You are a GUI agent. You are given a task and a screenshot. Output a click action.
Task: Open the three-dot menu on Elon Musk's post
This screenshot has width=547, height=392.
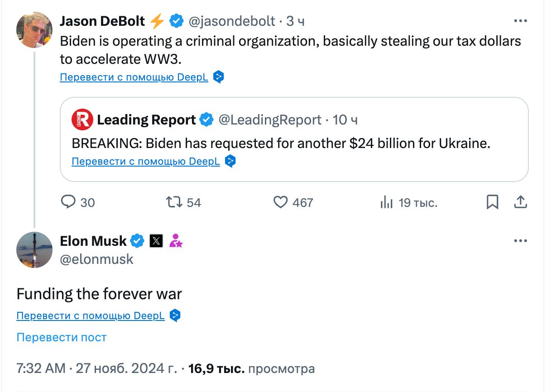[521, 241]
